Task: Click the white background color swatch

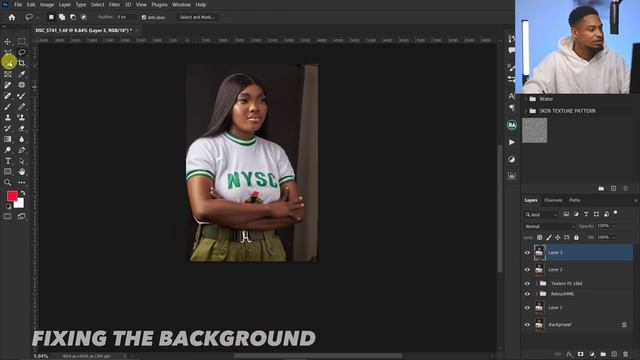Action: pyautogui.click(x=20, y=204)
